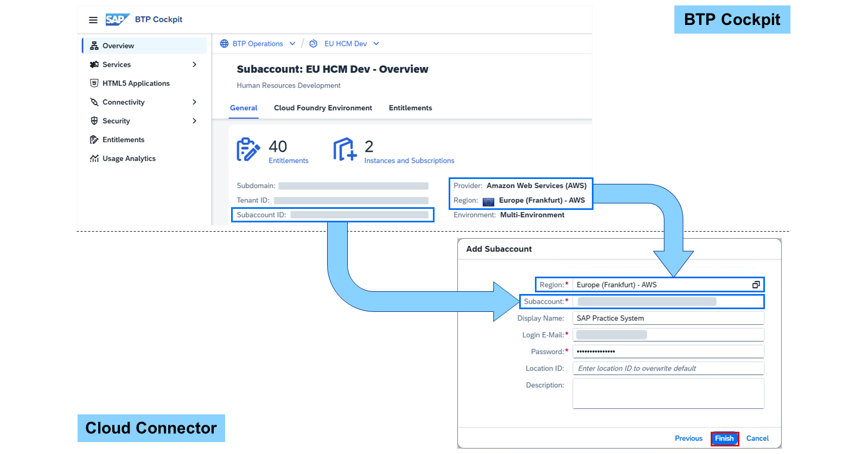868x454 pixels.
Task: Click the Security shield icon
Action: [x=94, y=121]
